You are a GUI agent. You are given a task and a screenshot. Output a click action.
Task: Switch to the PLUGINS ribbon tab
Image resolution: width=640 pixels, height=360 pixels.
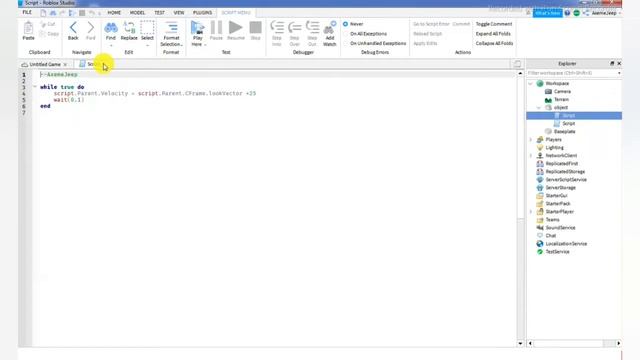[202, 13]
